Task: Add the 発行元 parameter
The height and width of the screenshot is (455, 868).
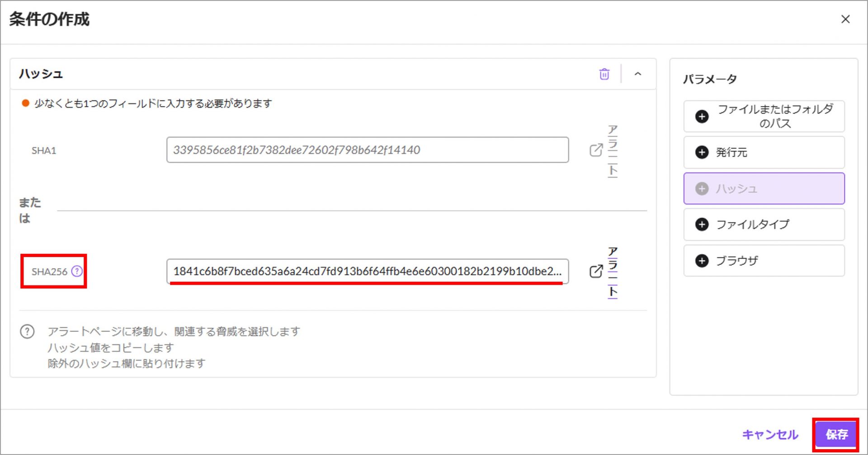Action: (x=764, y=152)
